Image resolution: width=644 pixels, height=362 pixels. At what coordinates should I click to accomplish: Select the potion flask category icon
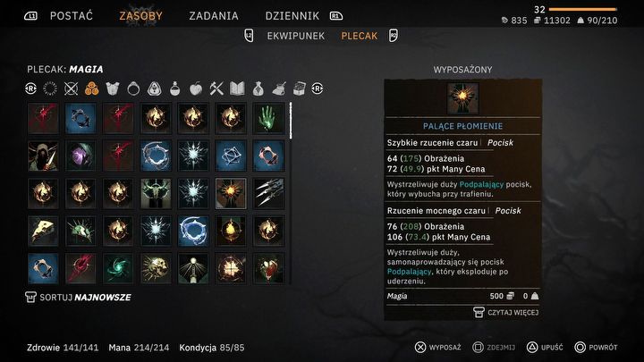pos(175,88)
